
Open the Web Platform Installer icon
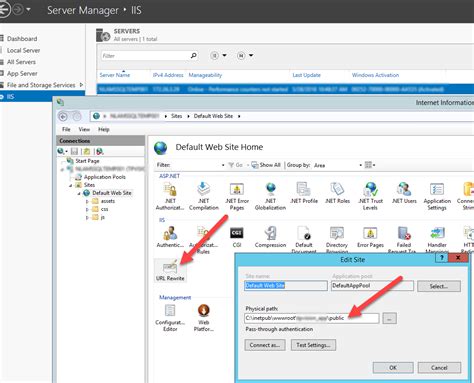click(204, 318)
